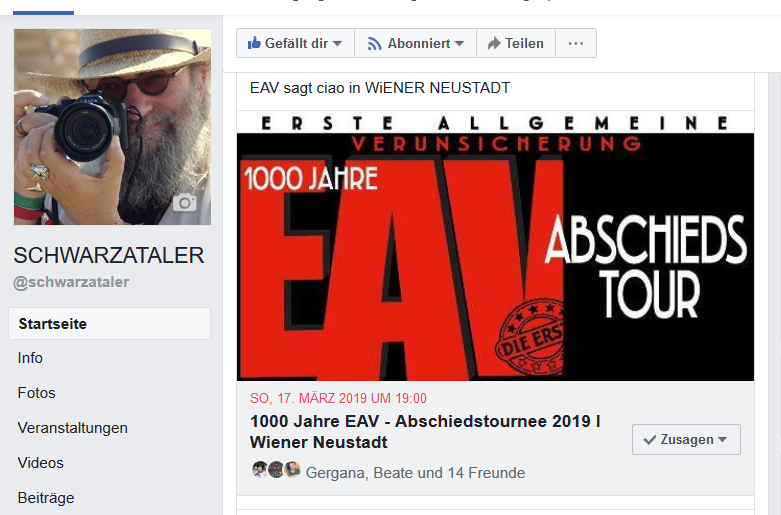The height and width of the screenshot is (515, 781).
Task: Expand the Gefällt dir dropdown arrow
Action: click(x=337, y=43)
